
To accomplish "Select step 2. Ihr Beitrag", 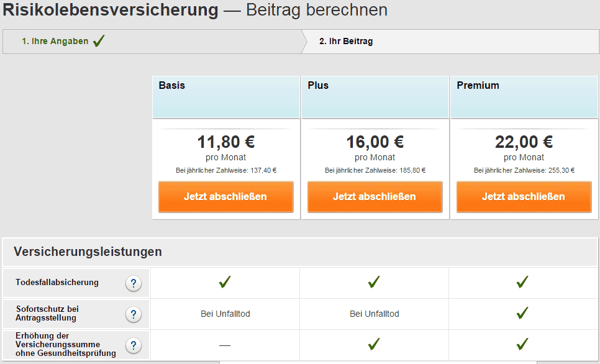I will 346,42.
